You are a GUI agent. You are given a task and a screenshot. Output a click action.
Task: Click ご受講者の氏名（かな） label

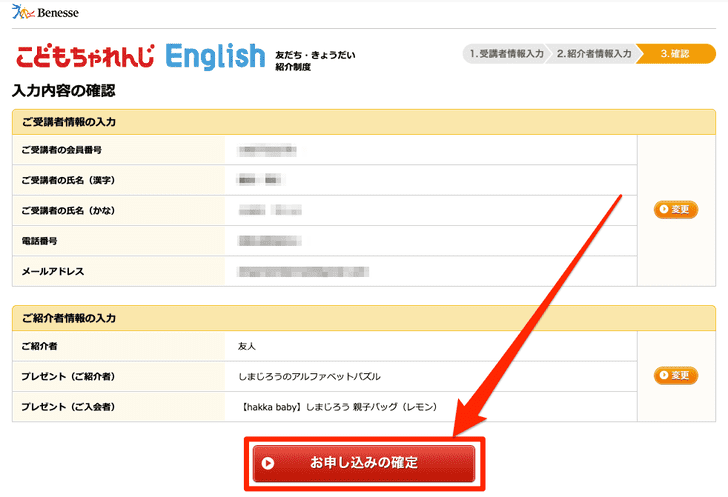(68, 211)
